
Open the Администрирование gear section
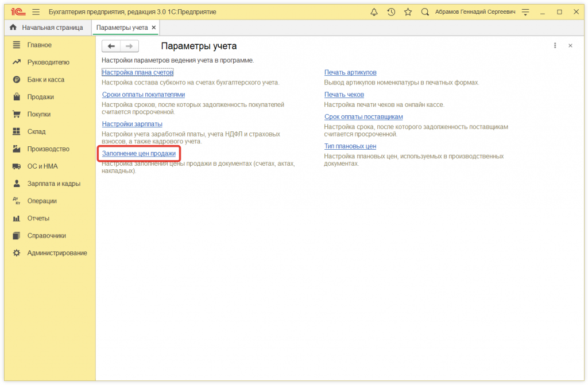pyautogui.click(x=57, y=253)
